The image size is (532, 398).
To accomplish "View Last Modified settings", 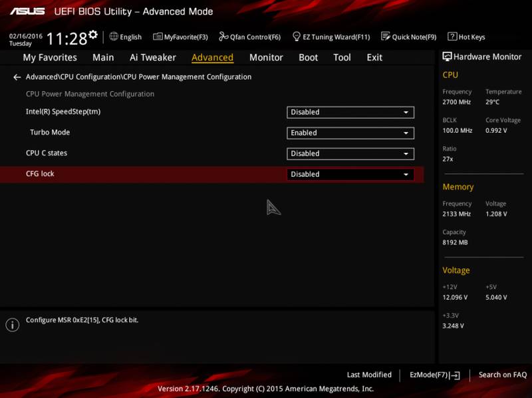I will pos(369,375).
